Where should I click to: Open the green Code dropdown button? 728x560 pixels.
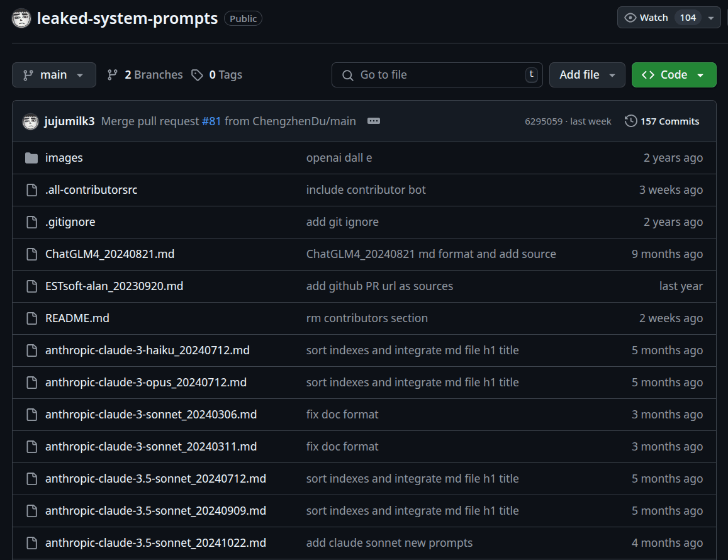coord(674,75)
